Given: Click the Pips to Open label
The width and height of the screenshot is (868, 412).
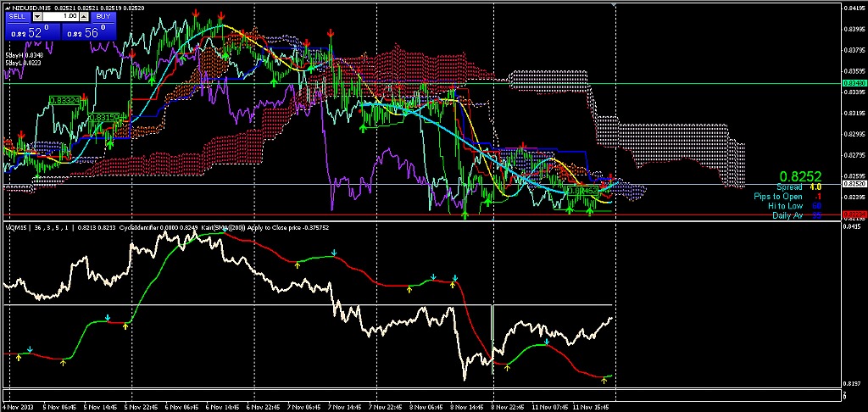Looking at the screenshot, I should [778, 197].
